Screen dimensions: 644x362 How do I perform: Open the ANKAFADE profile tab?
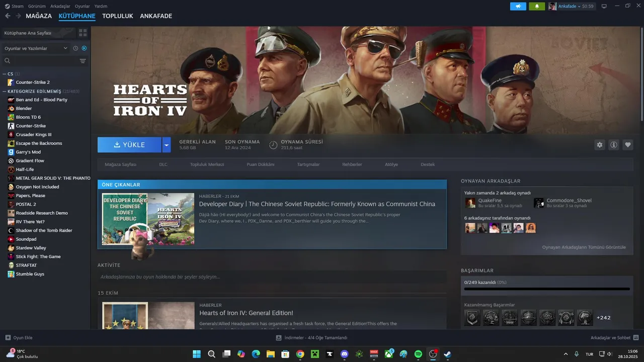pyautogui.click(x=156, y=16)
